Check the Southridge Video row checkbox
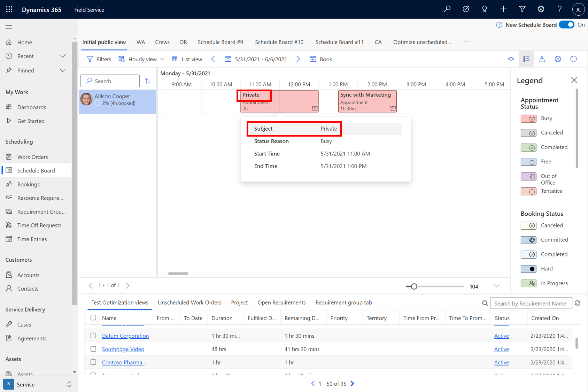The image size is (588, 392). (93, 349)
